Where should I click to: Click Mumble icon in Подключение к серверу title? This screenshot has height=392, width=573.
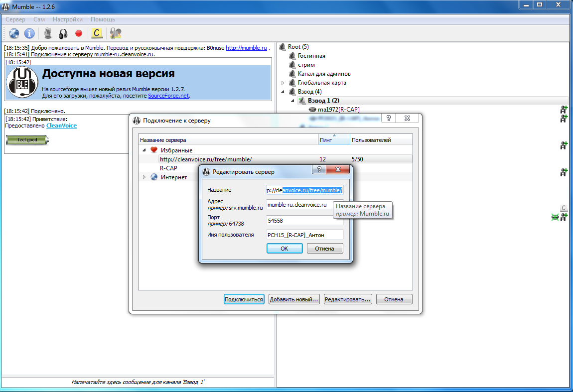click(137, 121)
